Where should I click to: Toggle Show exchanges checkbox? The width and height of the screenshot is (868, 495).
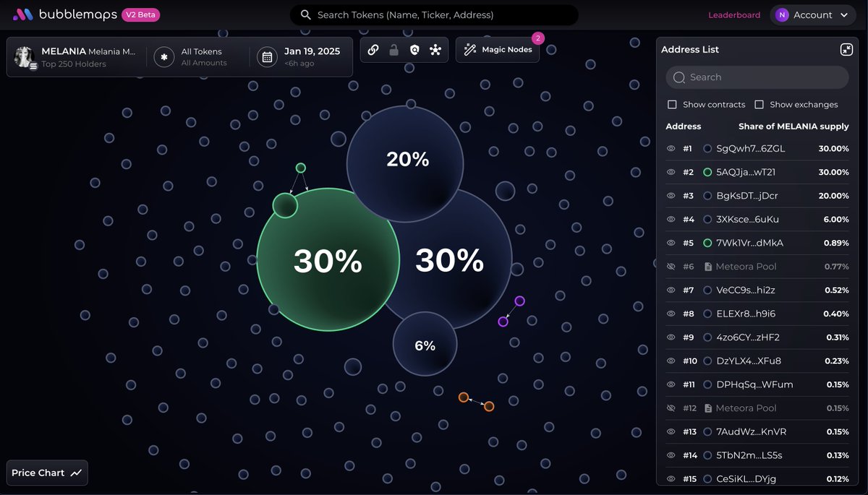click(x=759, y=104)
